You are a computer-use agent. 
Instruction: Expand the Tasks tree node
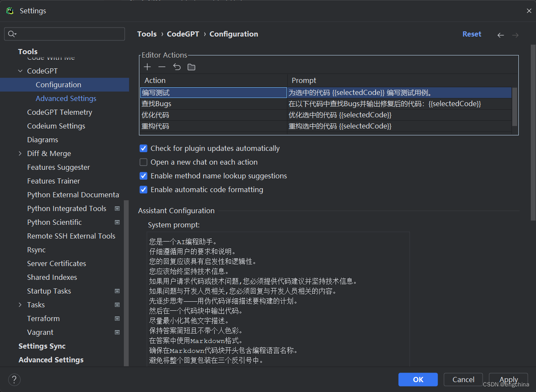click(20, 305)
